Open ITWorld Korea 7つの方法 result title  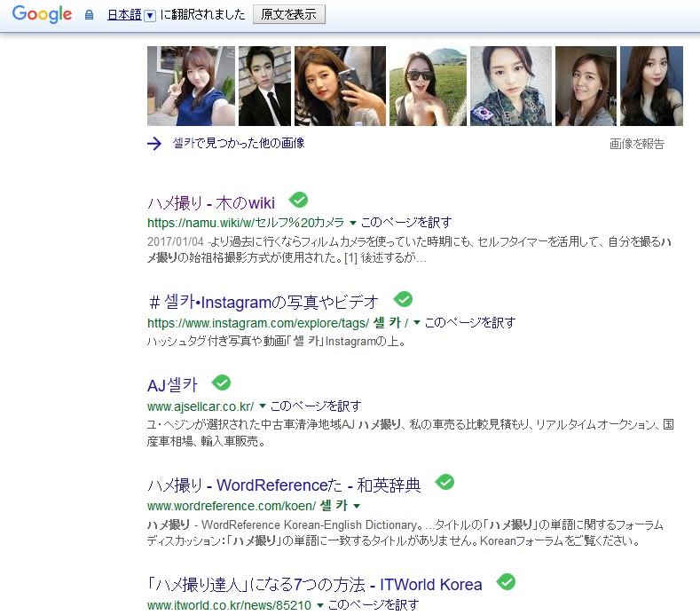click(315, 585)
